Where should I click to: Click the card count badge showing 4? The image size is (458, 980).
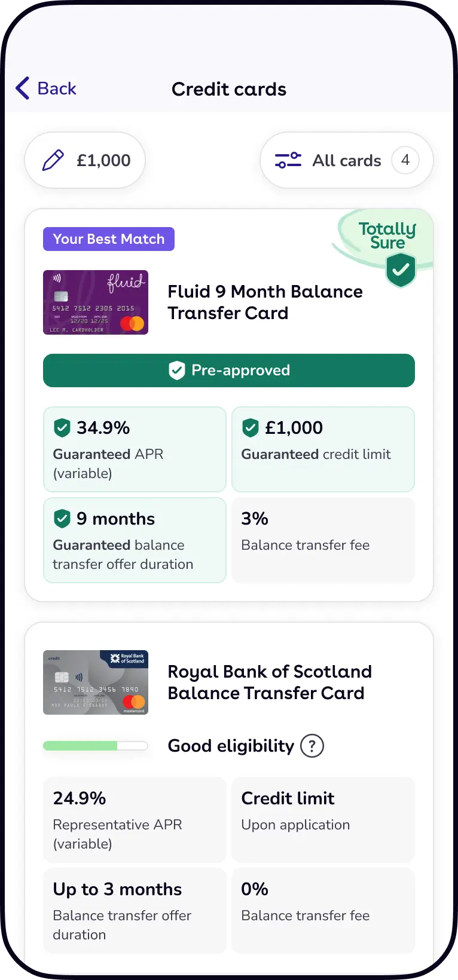click(x=405, y=160)
